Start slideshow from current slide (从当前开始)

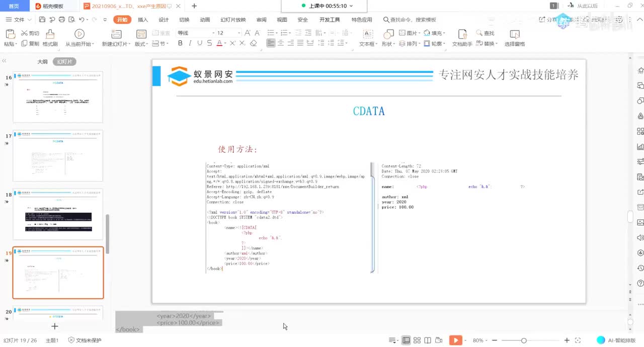point(79,38)
